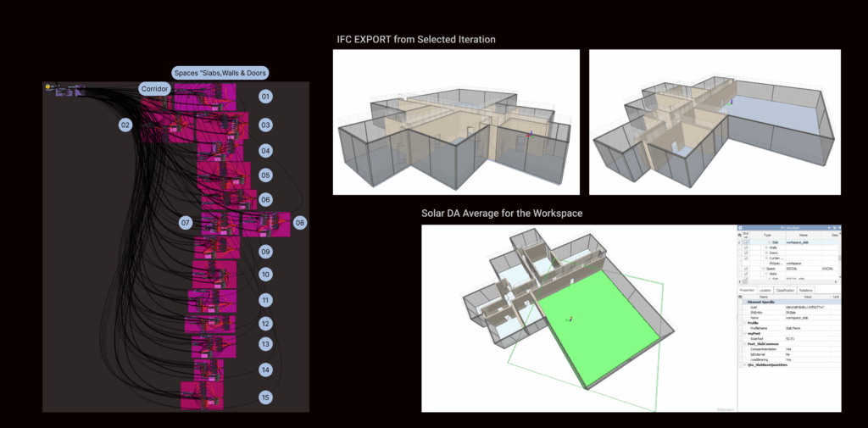This screenshot has height=428, width=868.
Task: Click the numbered marker 01 in node graph
Action: 265,97
